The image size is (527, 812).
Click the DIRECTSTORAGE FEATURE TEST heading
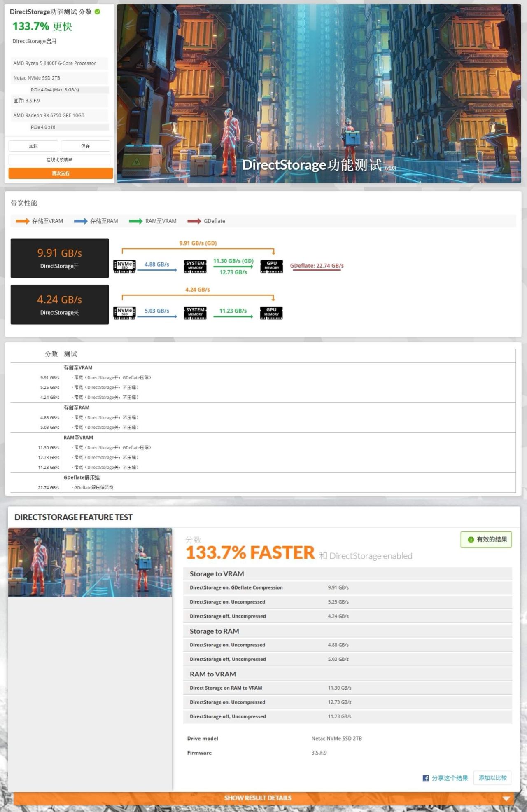(x=74, y=517)
